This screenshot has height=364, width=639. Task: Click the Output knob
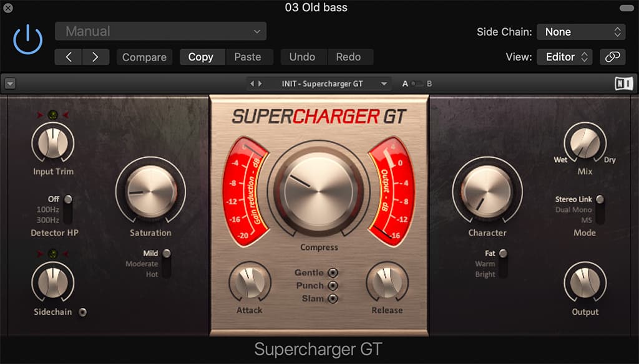point(585,282)
